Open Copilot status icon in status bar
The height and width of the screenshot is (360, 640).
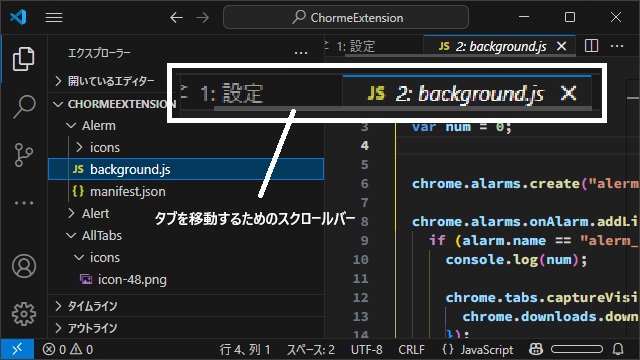pos(536,349)
